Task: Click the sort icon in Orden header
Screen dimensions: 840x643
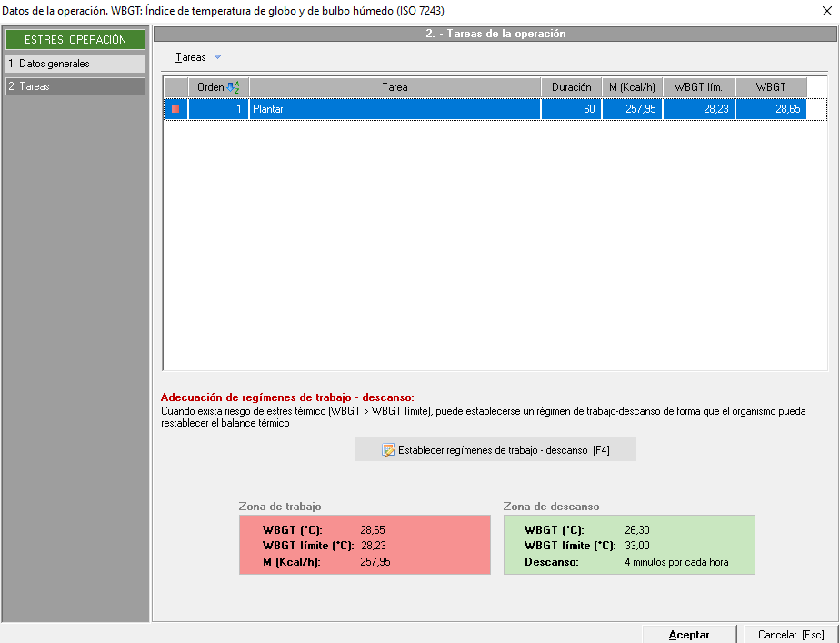Action: pos(233,87)
